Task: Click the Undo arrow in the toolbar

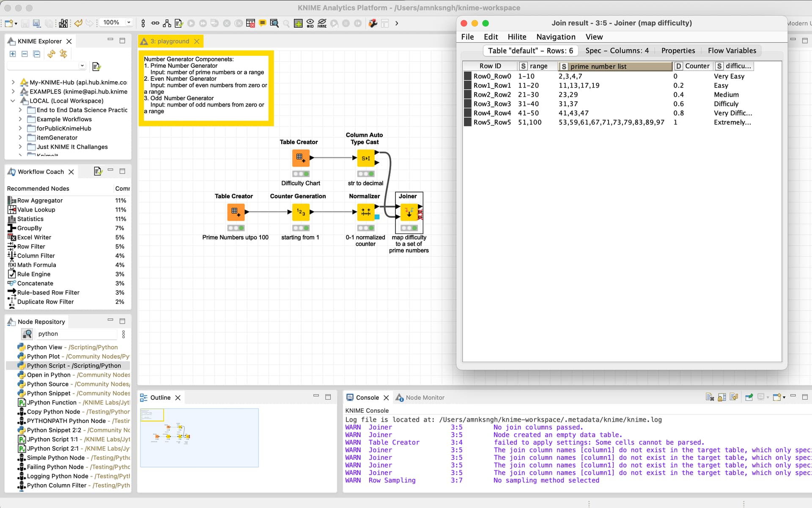Action: pyautogui.click(x=78, y=23)
